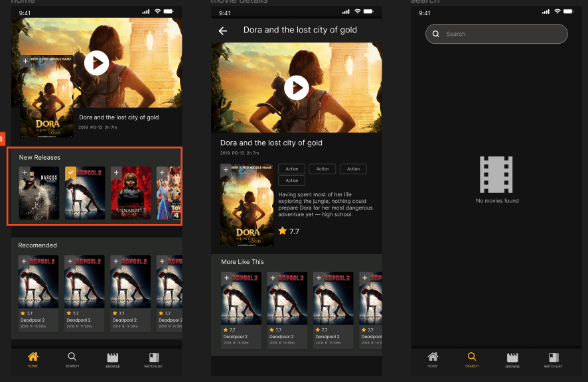Tap the back arrow on movie details
The height and width of the screenshot is (382, 588).
223,31
